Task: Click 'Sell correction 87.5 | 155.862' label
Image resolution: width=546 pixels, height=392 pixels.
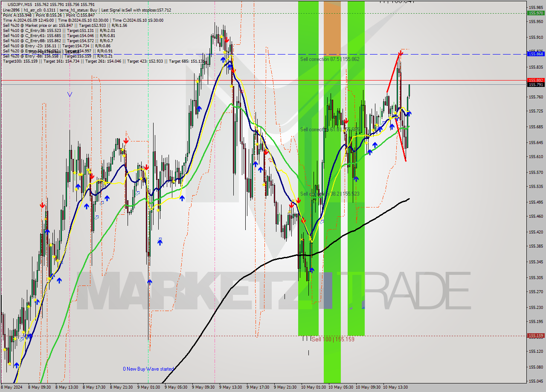Action: 330,59
